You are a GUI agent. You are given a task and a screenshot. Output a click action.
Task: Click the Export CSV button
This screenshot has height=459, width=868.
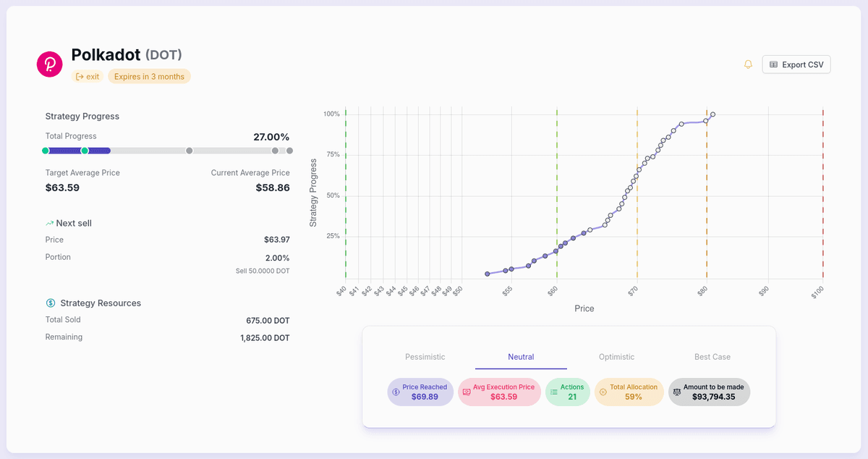point(796,64)
